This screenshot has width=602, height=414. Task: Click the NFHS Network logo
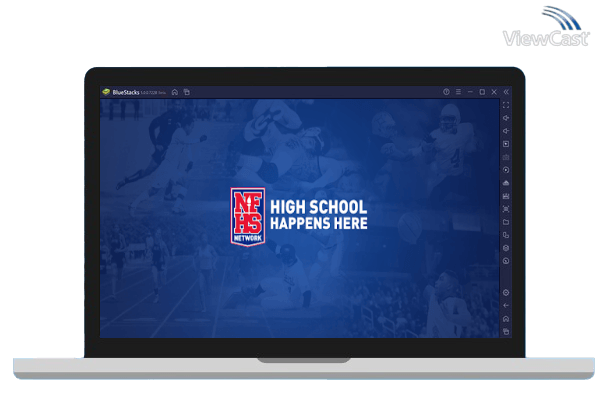(x=248, y=217)
